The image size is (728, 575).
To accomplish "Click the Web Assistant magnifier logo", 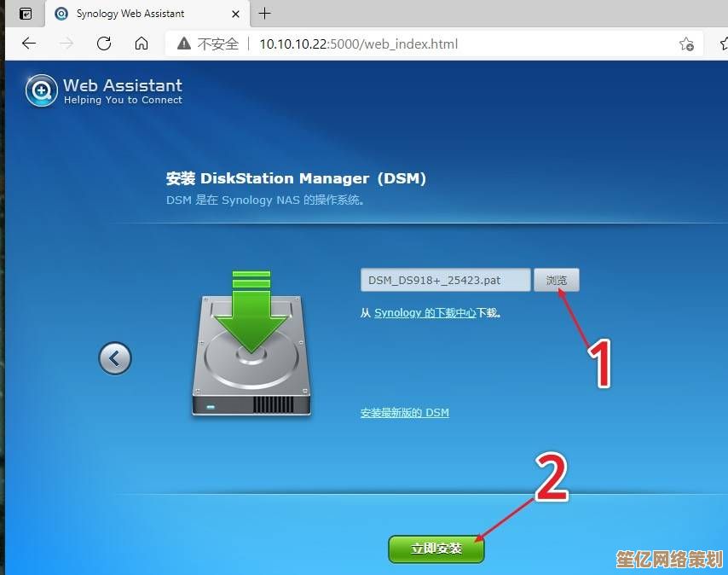I will [41, 90].
